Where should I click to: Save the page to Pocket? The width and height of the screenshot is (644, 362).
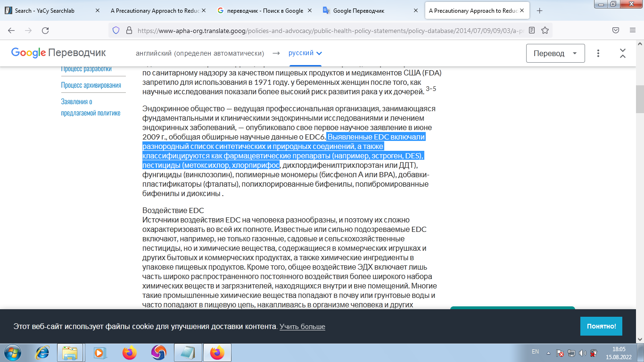(616, 30)
